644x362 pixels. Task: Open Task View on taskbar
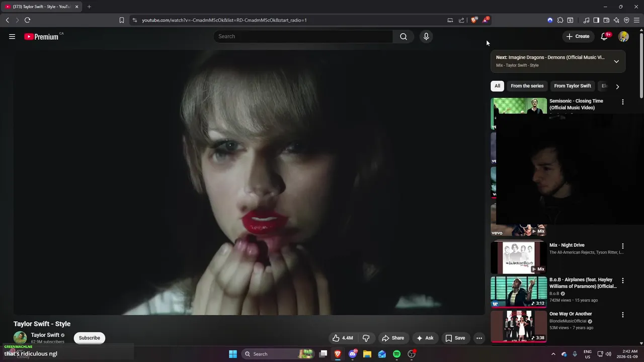(x=324, y=354)
